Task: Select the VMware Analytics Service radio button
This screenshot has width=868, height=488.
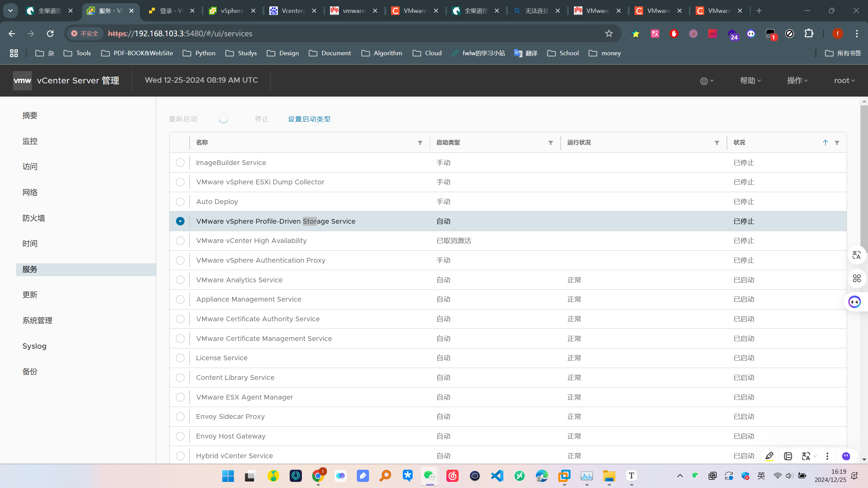Action: pyautogui.click(x=180, y=280)
